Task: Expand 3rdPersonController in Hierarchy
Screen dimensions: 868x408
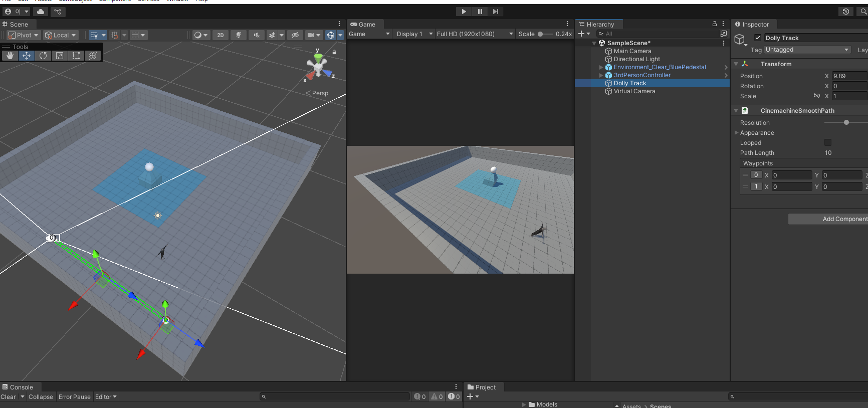Action: [601, 75]
